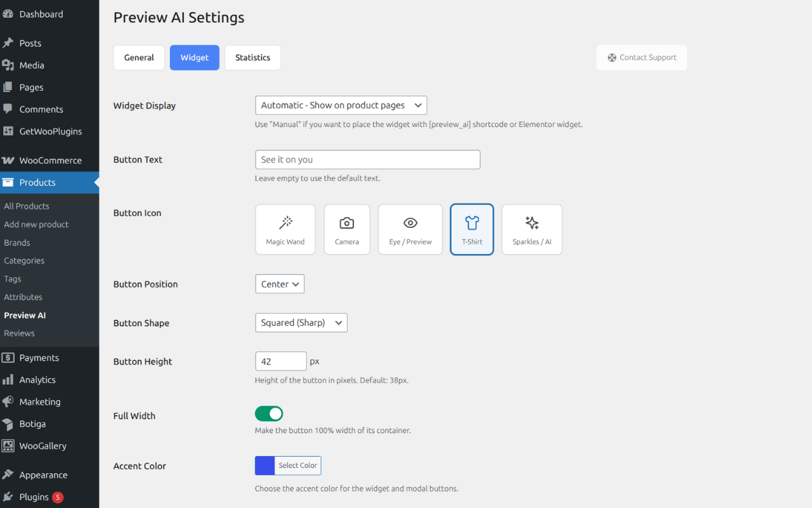
Task: Disable the Full Width toggle
Action: (269, 414)
